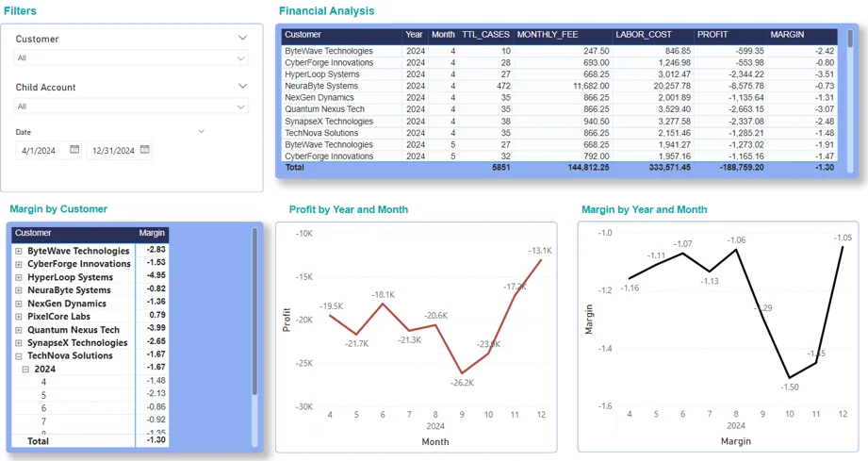Sort Financial Analysis by Customer column header

coord(303,34)
